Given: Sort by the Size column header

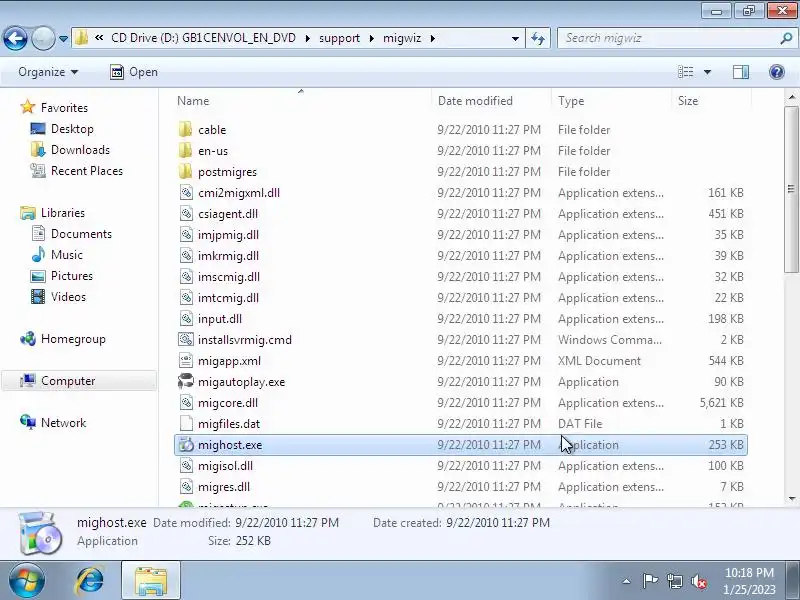Looking at the screenshot, I should pos(711,101).
